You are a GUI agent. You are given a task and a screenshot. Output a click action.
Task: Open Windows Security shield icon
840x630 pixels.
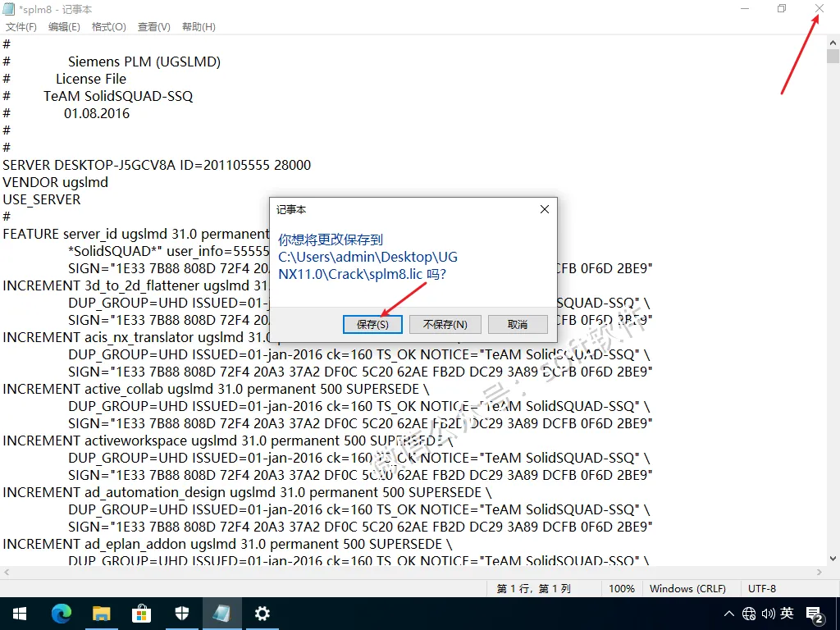pyautogui.click(x=182, y=614)
